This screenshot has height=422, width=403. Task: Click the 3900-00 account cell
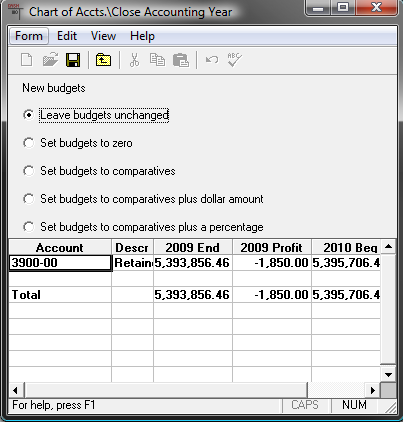click(60, 263)
